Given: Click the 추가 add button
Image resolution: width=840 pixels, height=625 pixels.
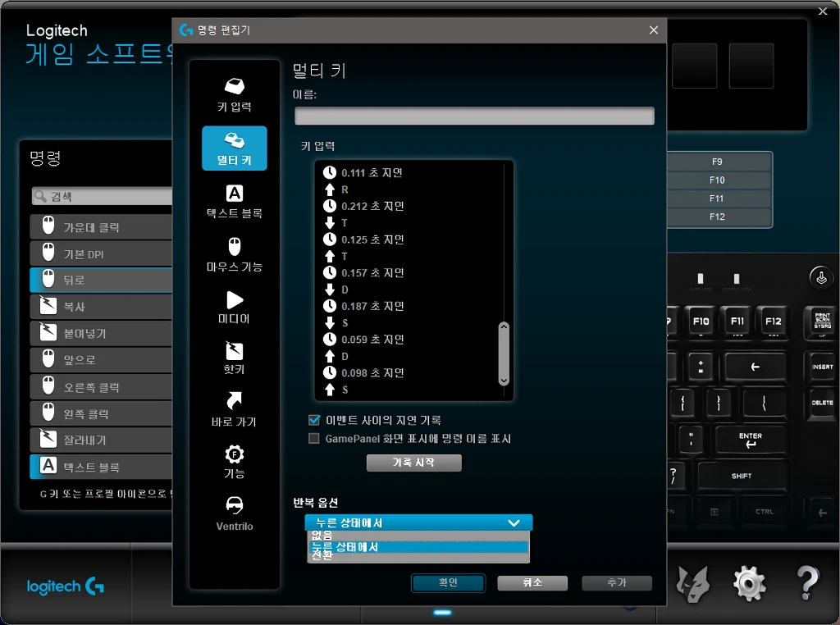Looking at the screenshot, I should pos(617,582).
